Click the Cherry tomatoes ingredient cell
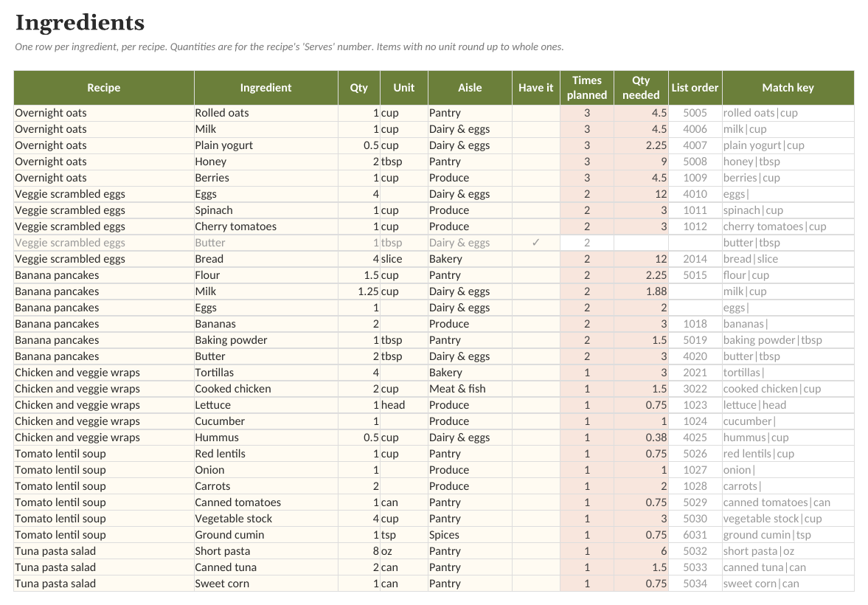 pyautogui.click(x=265, y=227)
